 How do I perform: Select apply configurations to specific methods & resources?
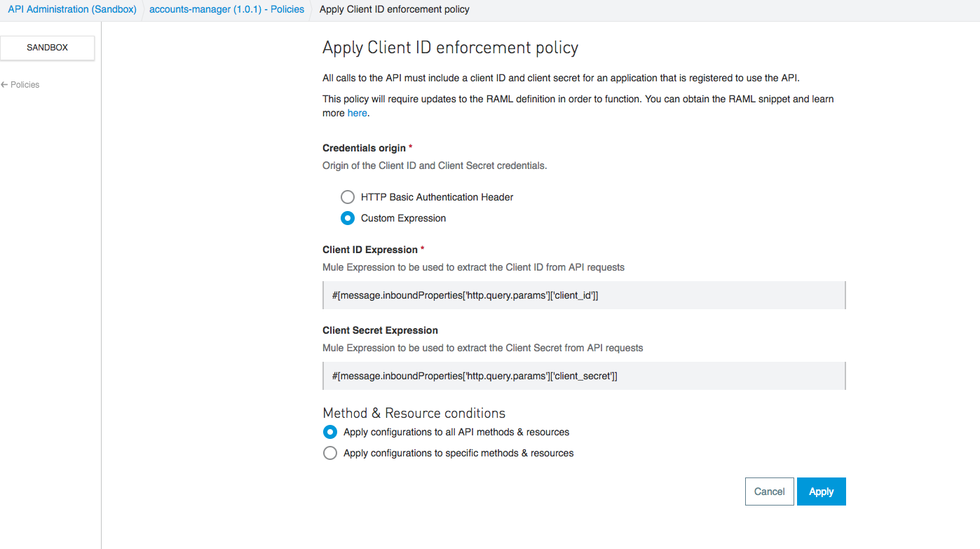pyautogui.click(x=330, y=453)
